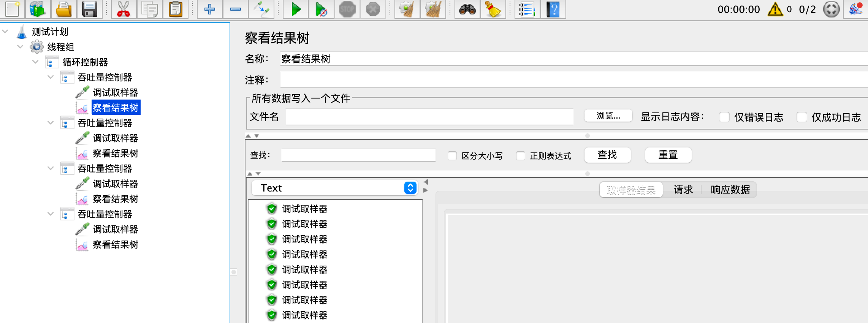Focus the 查找 search input field
This screenshot has width=868, height=323.
point(358,155)
